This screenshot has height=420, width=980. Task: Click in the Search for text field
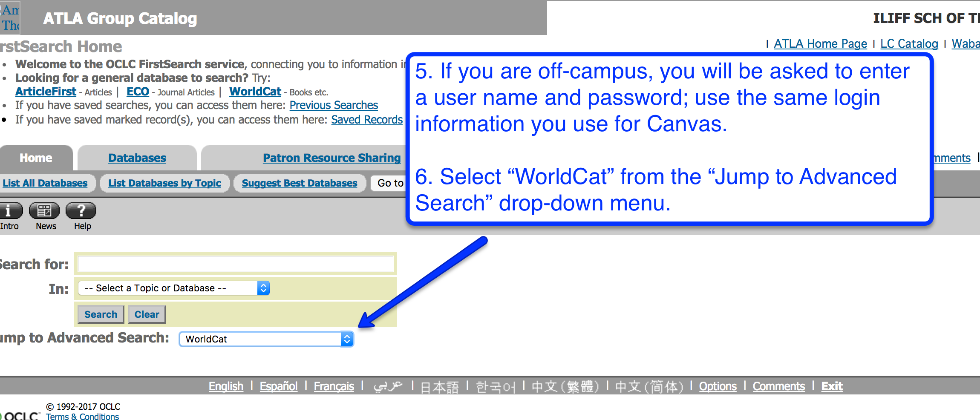tap(235, 264)
